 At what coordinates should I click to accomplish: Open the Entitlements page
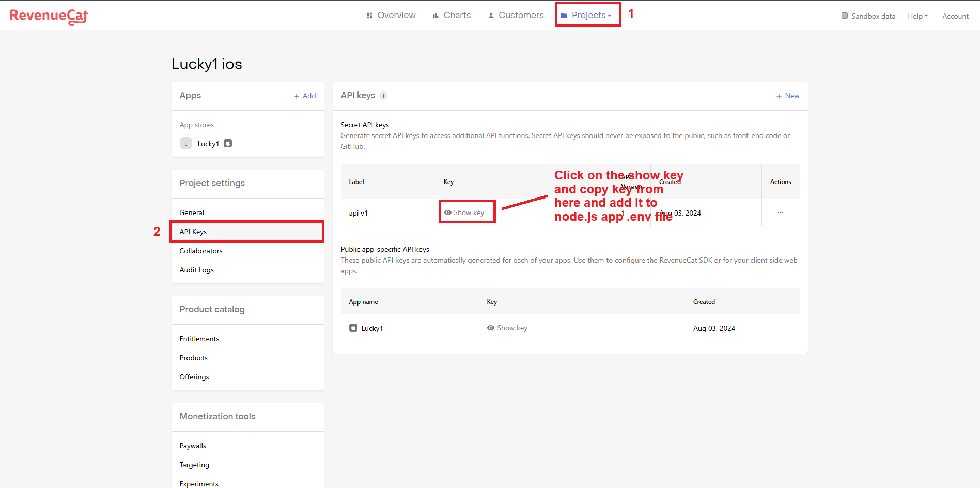pos(199,339)
